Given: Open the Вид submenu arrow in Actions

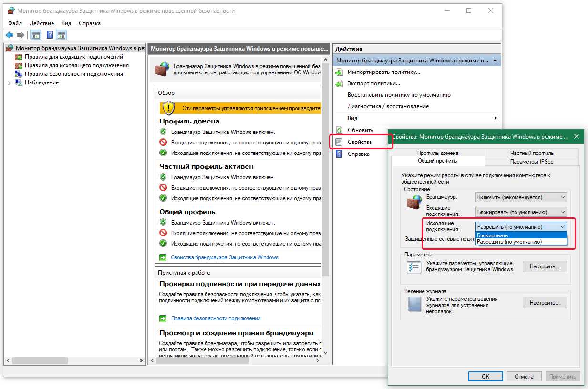Looking at the screenshot, I should (x=496, y=118).
